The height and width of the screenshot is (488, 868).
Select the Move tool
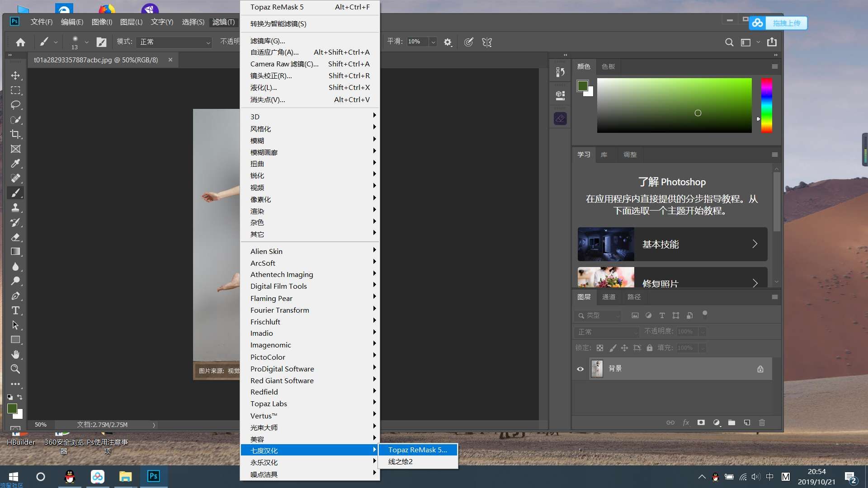(x=15, y=75)
